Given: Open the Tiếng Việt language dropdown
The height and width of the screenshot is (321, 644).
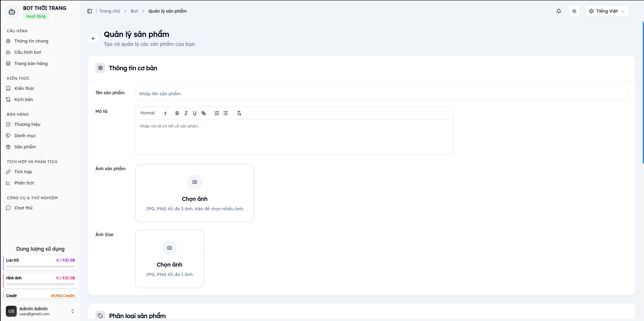Looking at the screenshot, I should pos(607,11).
